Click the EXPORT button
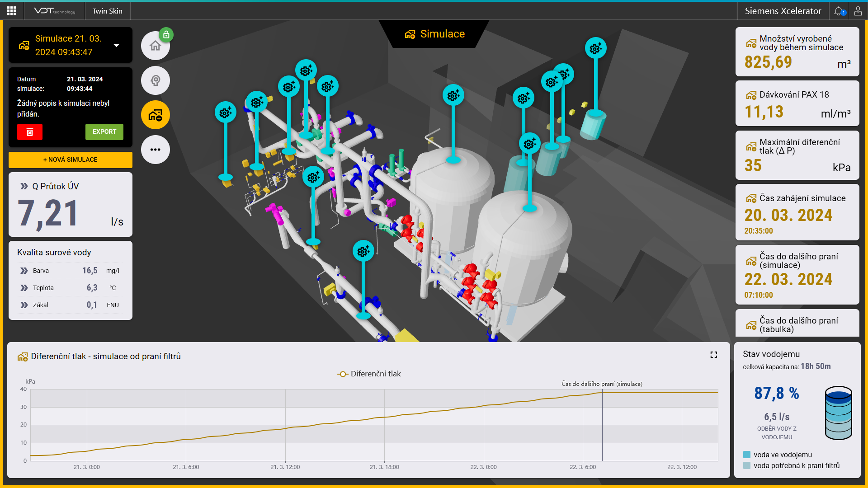The image size is (868, 488). (x=104, y=132)
